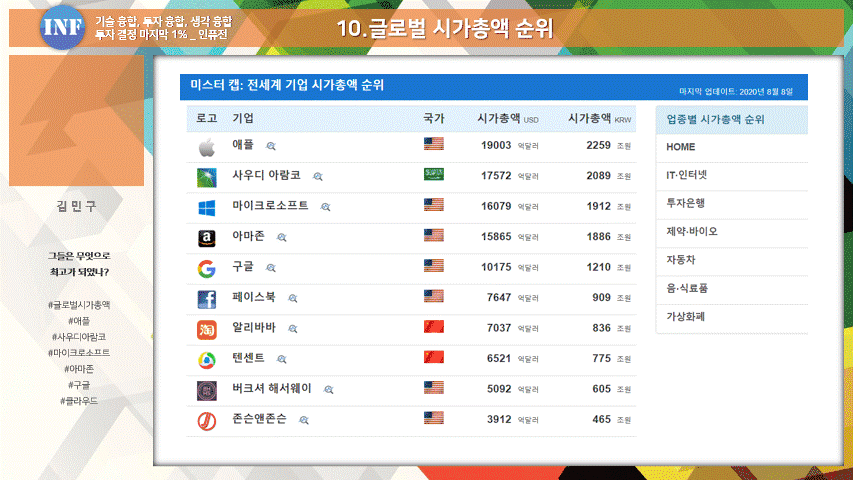Click the last update date text
Screen dimensions: 853x480
[x=735, y=91]
